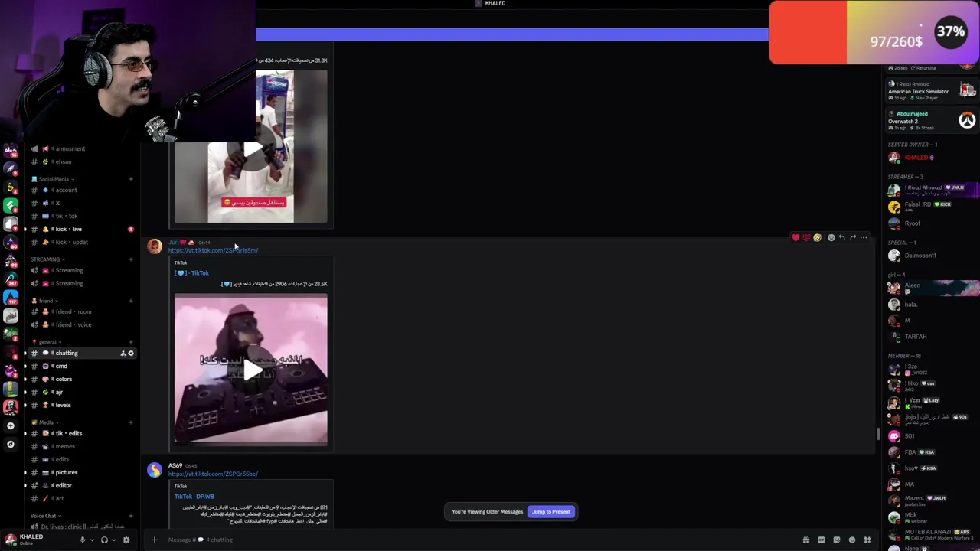Click the add reaction smiley icon
The image size is (980, 551).
[831, 238]
